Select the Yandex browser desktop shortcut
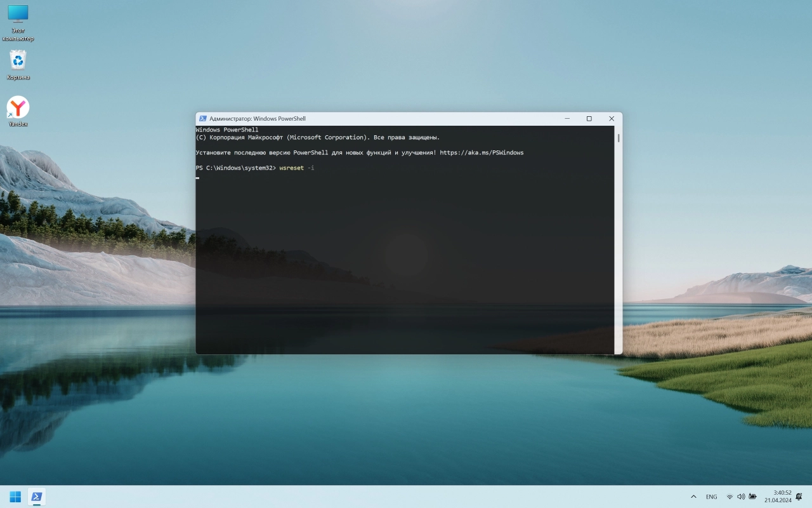 [18, 112]
